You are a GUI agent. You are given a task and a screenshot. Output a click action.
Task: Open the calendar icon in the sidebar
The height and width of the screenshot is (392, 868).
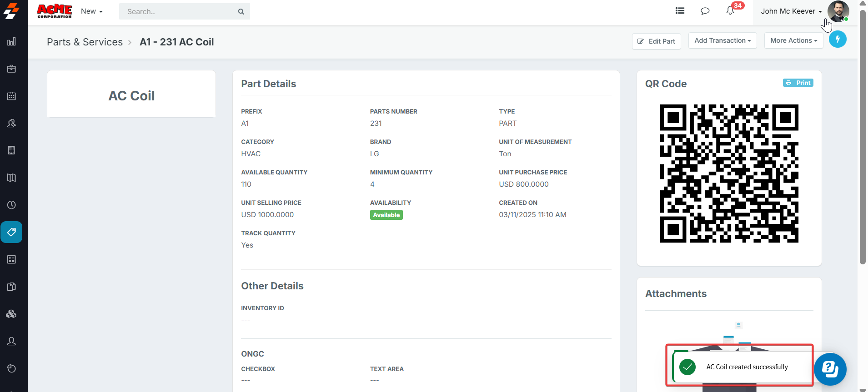coord(11,96)
